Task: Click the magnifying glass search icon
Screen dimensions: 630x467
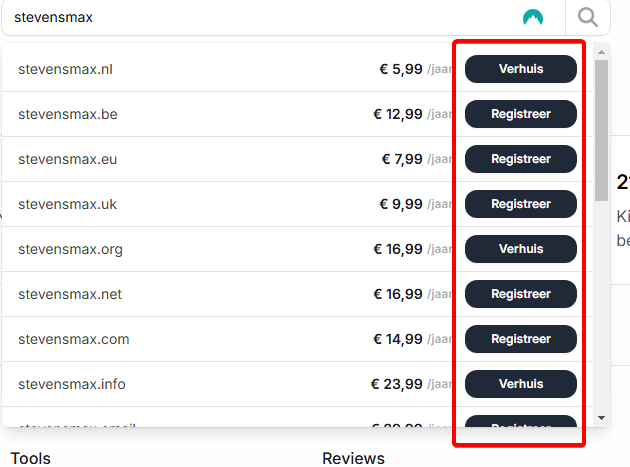Action: tap(588, 17)
